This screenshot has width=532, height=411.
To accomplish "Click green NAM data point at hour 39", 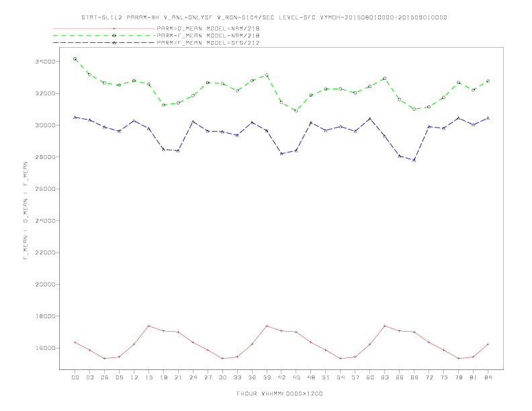I will coord(267,75).
